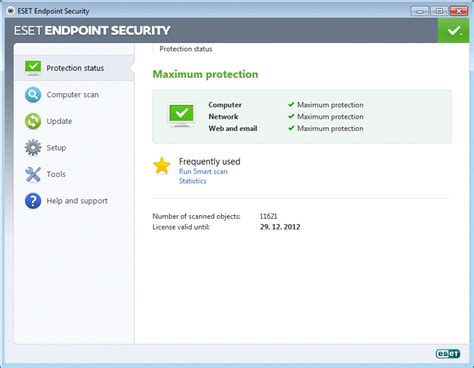Click the yellow Frequently used star icon
Image resolution: width=474 pixels, height=368 pixels.
click(162, 166)
